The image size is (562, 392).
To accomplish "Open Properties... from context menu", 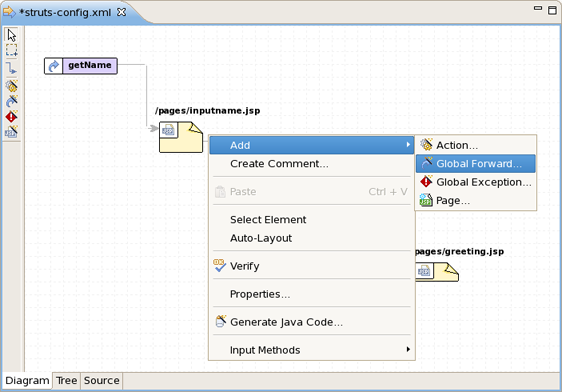I will (x=311, y=294).
